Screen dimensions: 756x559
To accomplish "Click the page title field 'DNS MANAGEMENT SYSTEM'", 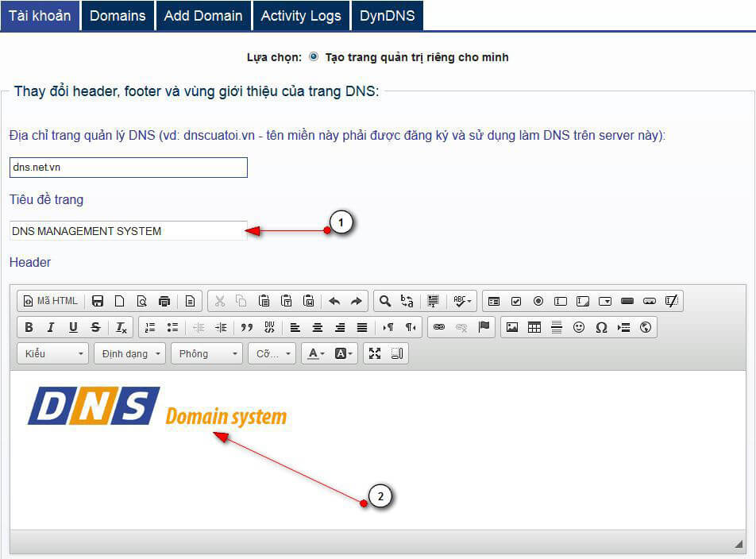I will 129,231.
